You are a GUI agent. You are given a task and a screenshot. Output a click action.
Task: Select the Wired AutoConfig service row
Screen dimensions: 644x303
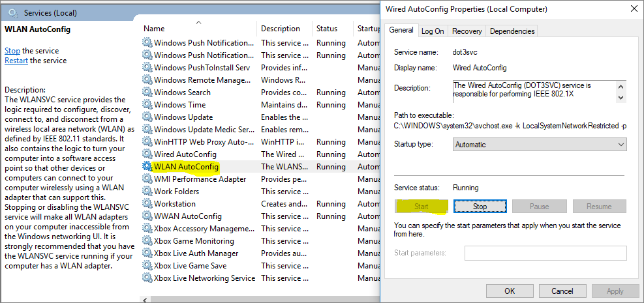pos(260,154)
